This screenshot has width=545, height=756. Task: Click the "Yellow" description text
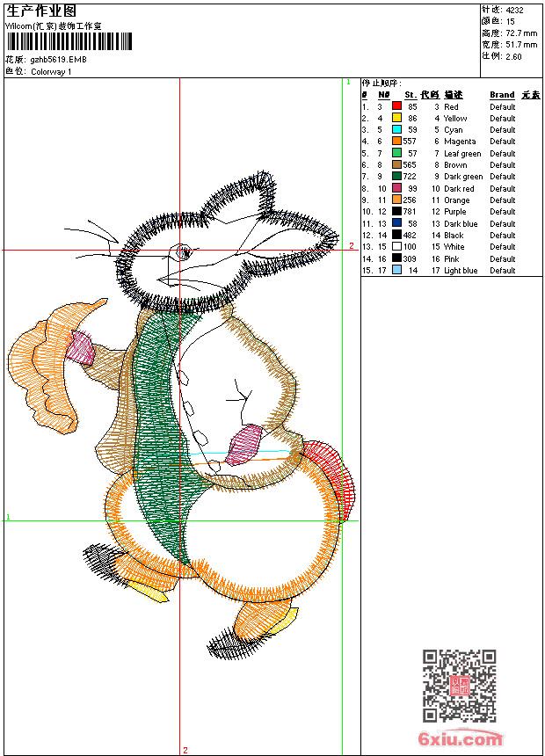tap(455, 118)
